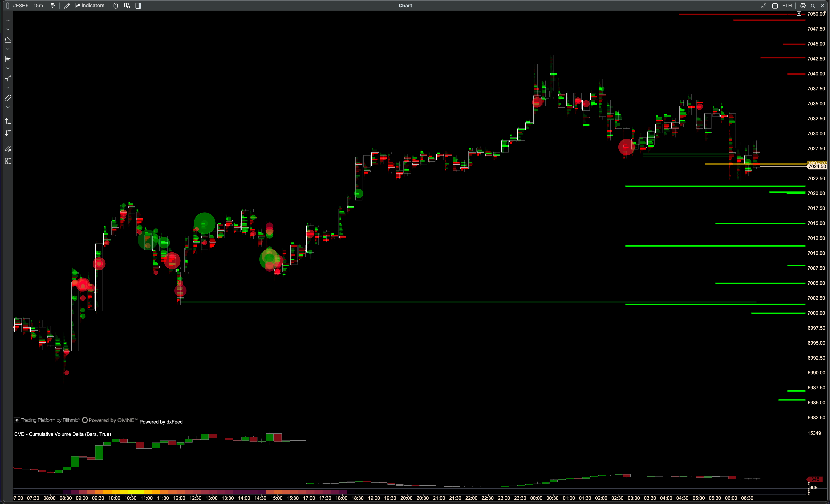Open the object list panel icon
Viewport: 830px width, 504px height.
tap(8, 161)
